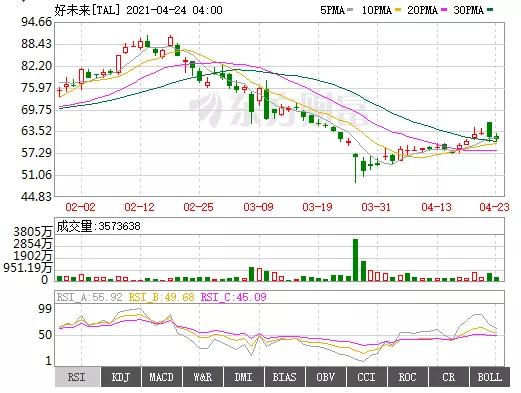Screen dimensions: 521x393
Task: Click the 69.75 price axis label
Action: click(37, 110)
